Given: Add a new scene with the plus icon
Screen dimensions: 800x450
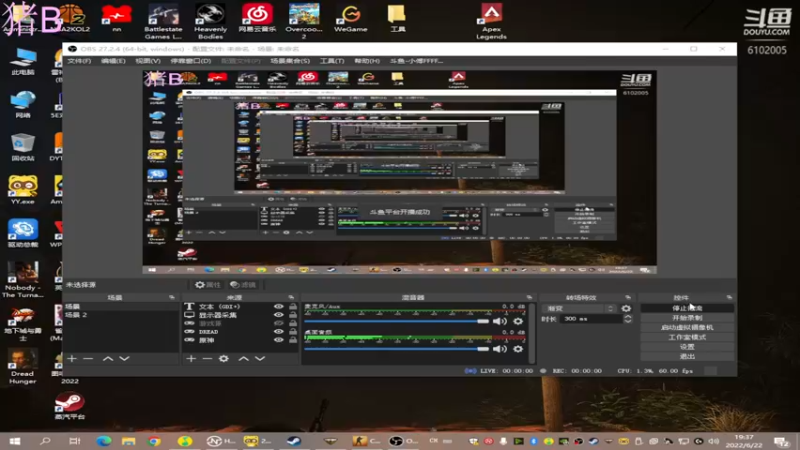Looking at the screenshot, I should tap(72, 359).
